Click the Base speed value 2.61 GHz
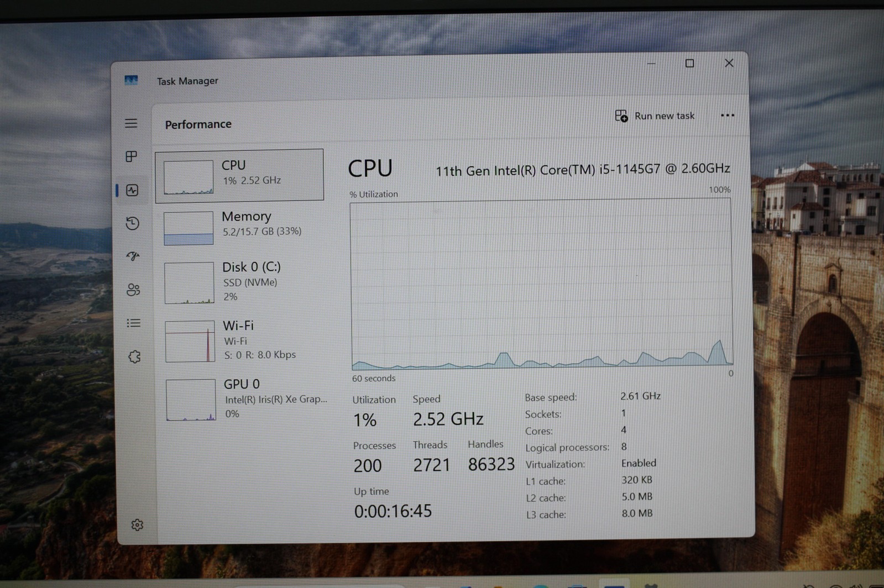 pos(641,396)
